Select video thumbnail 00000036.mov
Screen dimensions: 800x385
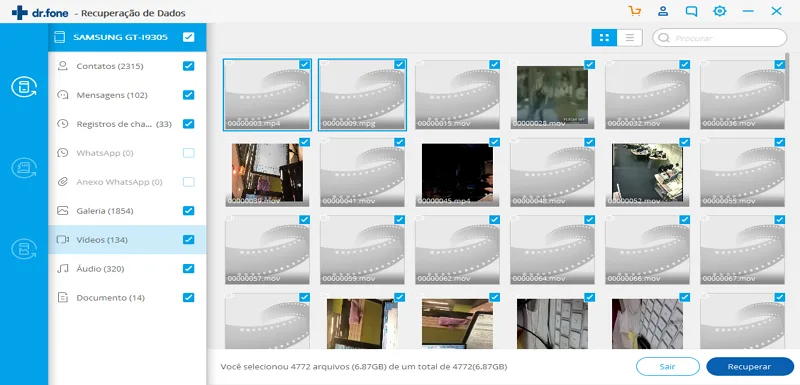point(743,94)
